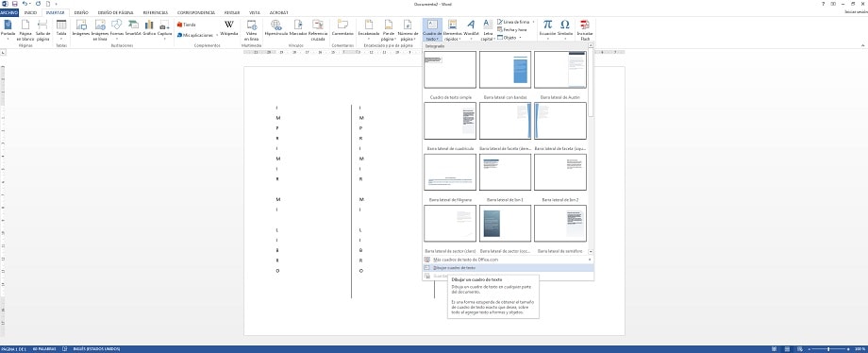Insert a Página en blanco
The width and height of the screenshot is (868, 353).
[x=25, y=29]
